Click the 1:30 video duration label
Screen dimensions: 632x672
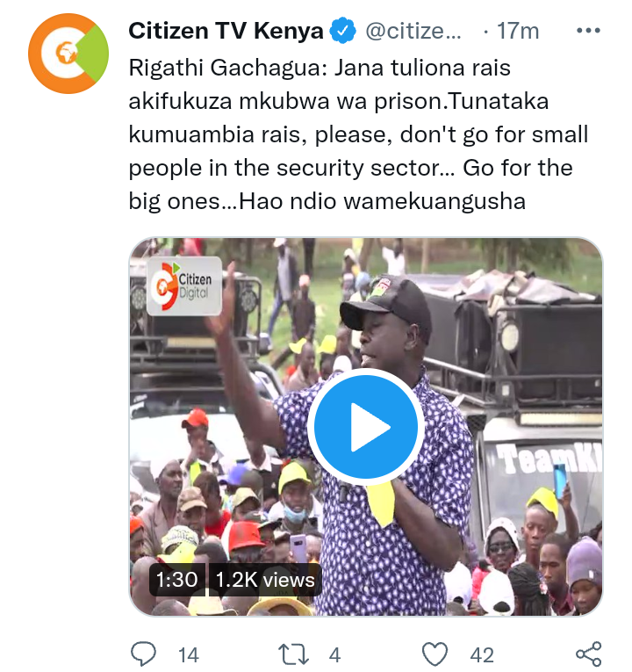click(x=176, y=580)
